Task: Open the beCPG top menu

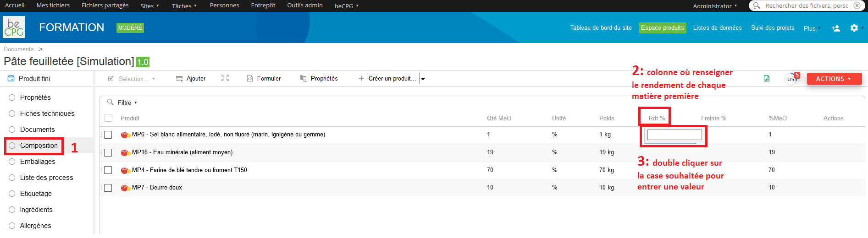Action: pyautogui.click(x=346, y=6)
